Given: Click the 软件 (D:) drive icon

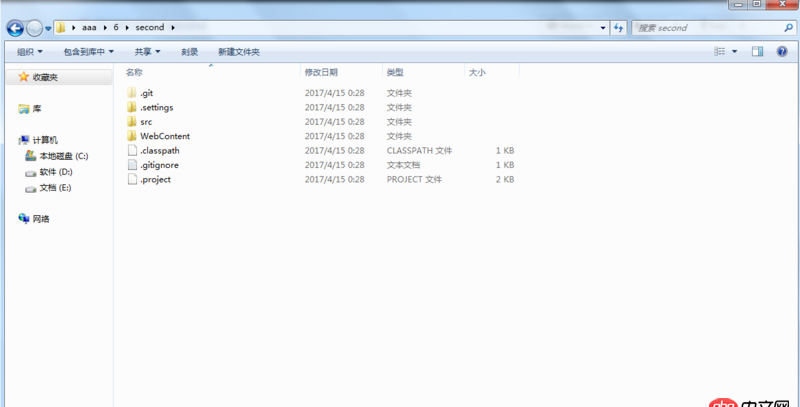Looking at the screenshot, I should [31, 173].
